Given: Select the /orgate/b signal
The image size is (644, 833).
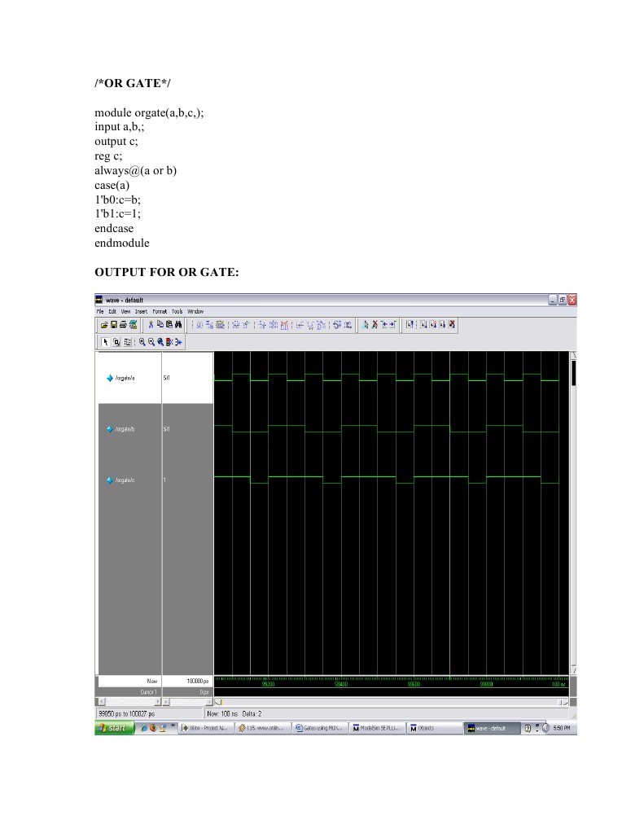Looking at the screenshot, I should coord(124,429).
